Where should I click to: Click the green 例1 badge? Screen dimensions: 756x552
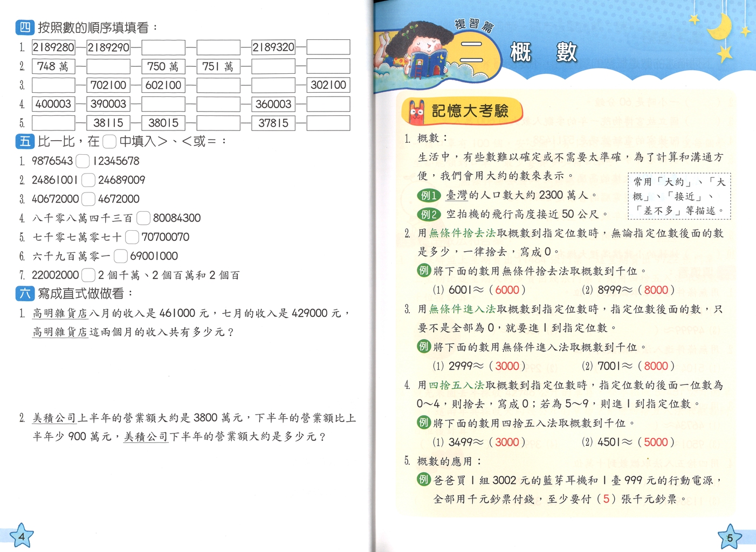click(x=429, y=195)
